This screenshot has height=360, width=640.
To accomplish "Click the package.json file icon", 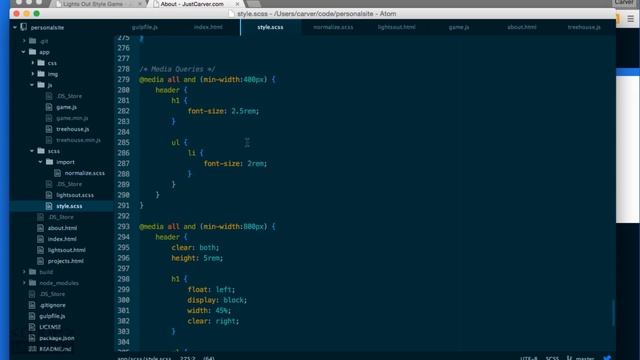I will point(32,338).
